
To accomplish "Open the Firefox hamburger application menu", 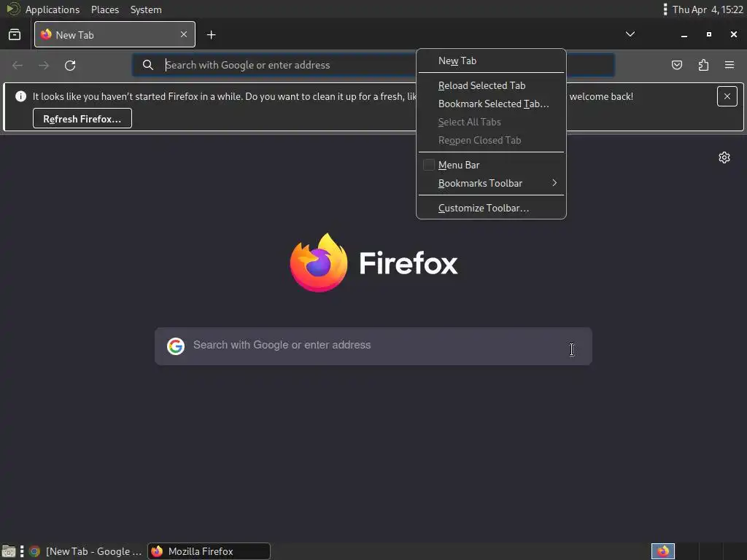I will (x=729, y=65).
